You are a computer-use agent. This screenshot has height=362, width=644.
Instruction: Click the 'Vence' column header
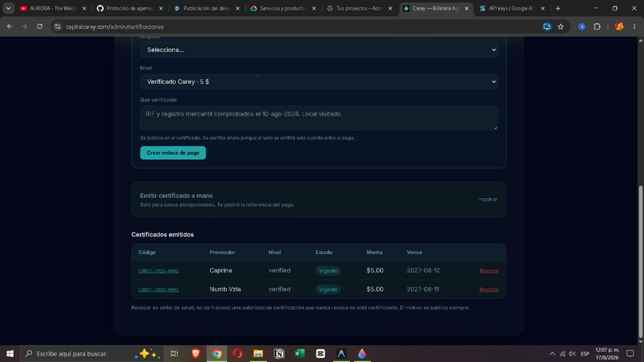pos(415,253)
